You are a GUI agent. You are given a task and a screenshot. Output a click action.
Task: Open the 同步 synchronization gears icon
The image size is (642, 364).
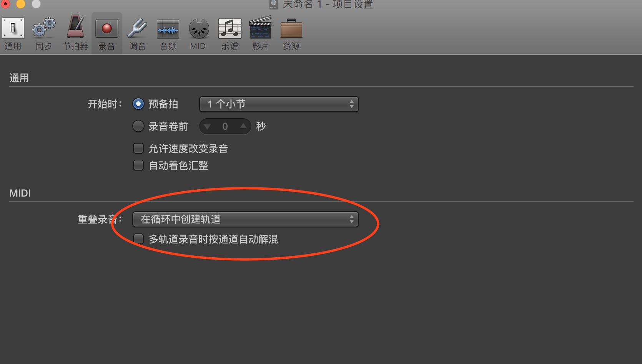tap(43, 28)
